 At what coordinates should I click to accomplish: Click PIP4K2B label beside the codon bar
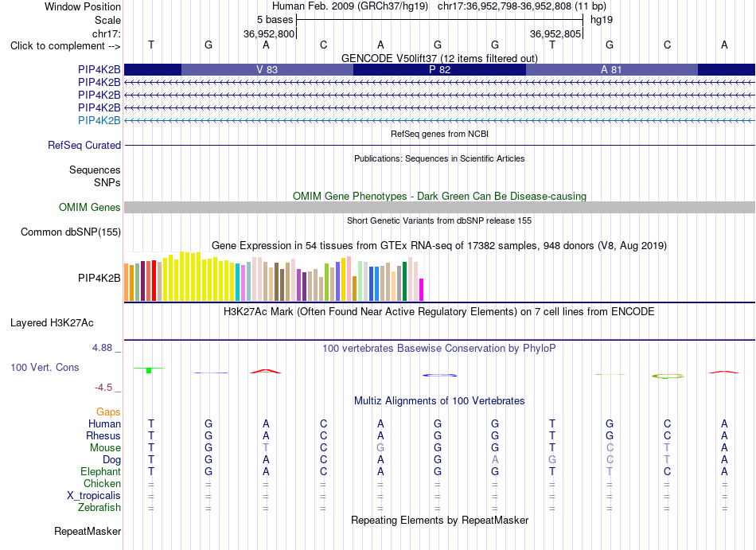(99, 70)
